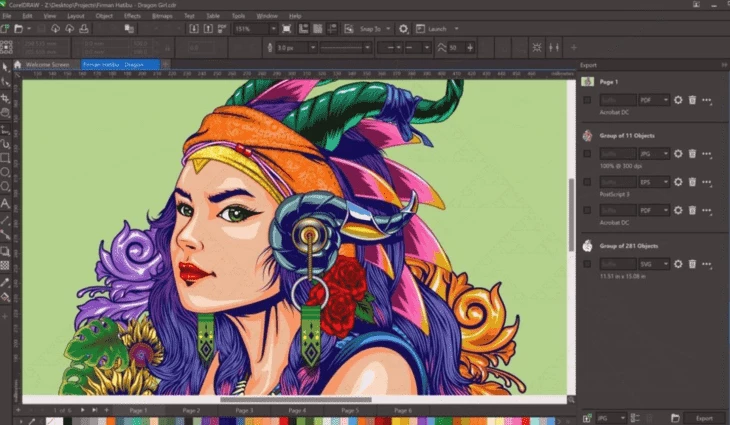Click the horizontal scrollbar thumb under canvas
Image resolution: width=730 pixels, height=425 pixels.
click(x=296, y=399)
